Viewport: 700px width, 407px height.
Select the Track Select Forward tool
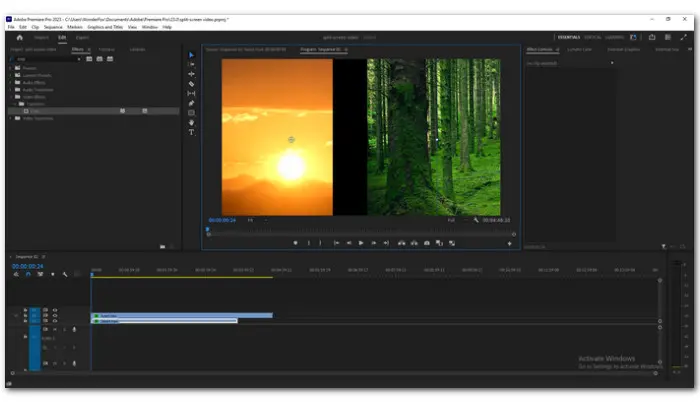(192, 64)
